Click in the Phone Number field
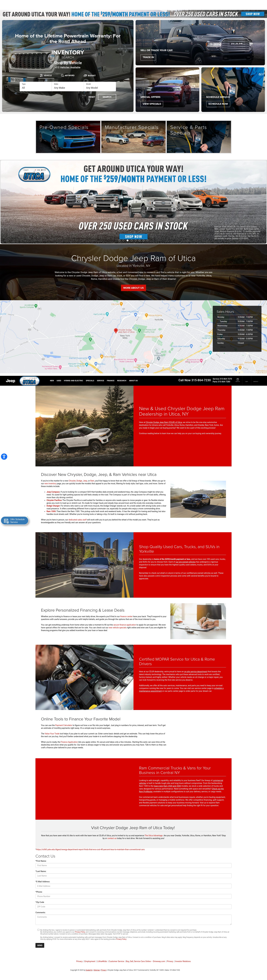The height and width of the screenshot is (980, 267). (133, 896)
